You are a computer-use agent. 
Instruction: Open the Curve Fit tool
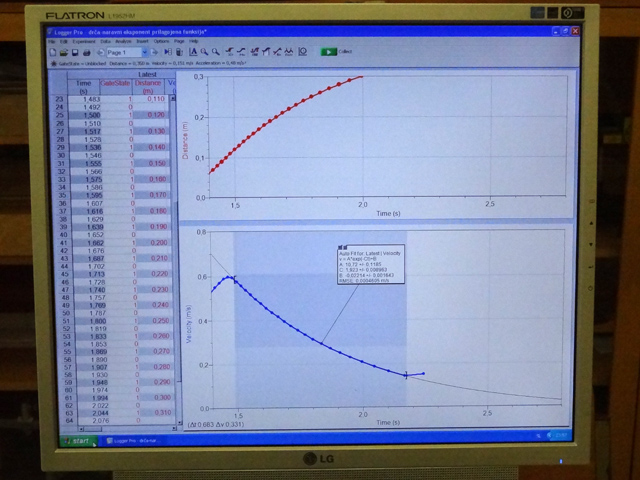(289, 51)
